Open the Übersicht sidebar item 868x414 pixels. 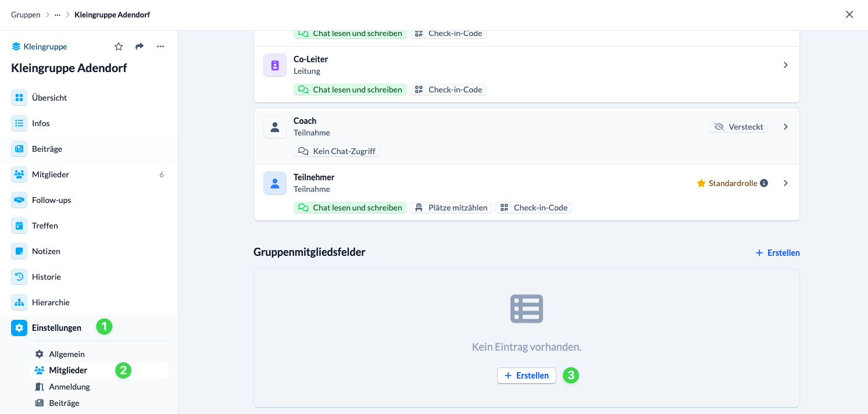coord(49,98)
